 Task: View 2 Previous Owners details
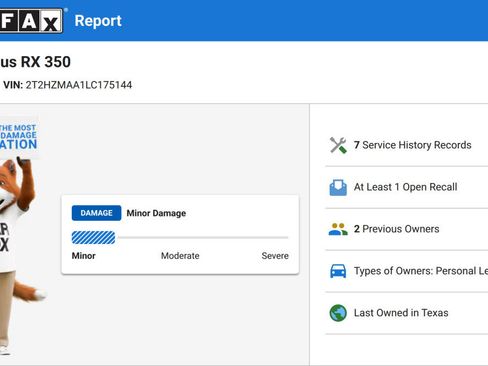(x=396, y=229)
